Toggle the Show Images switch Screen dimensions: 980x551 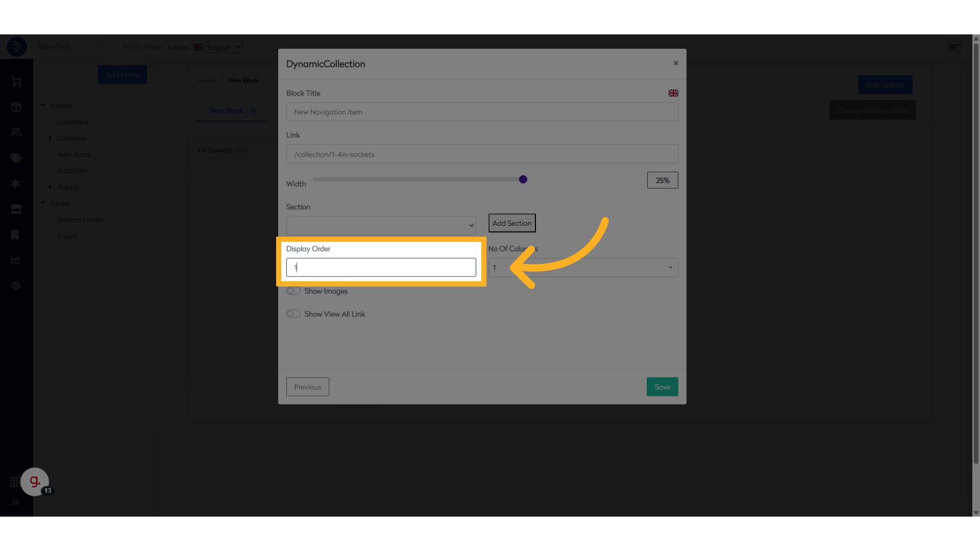(293, 291)
